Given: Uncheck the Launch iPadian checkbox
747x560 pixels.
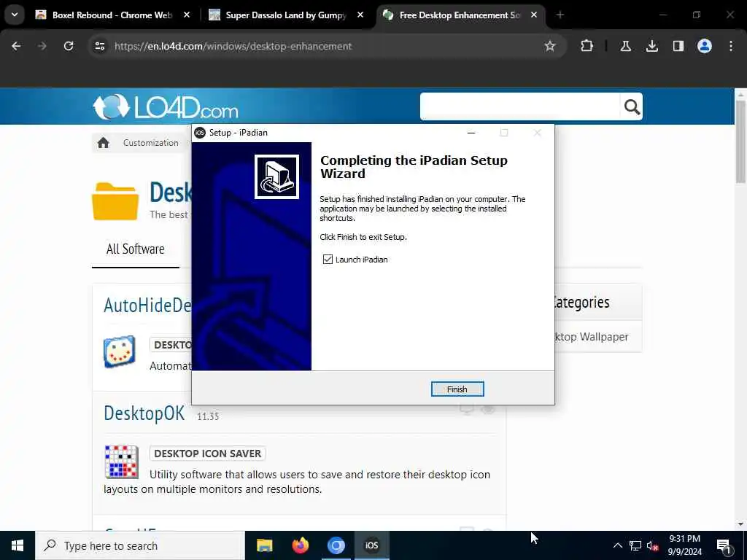Looking at the screenshot, I should click(328, 260).
